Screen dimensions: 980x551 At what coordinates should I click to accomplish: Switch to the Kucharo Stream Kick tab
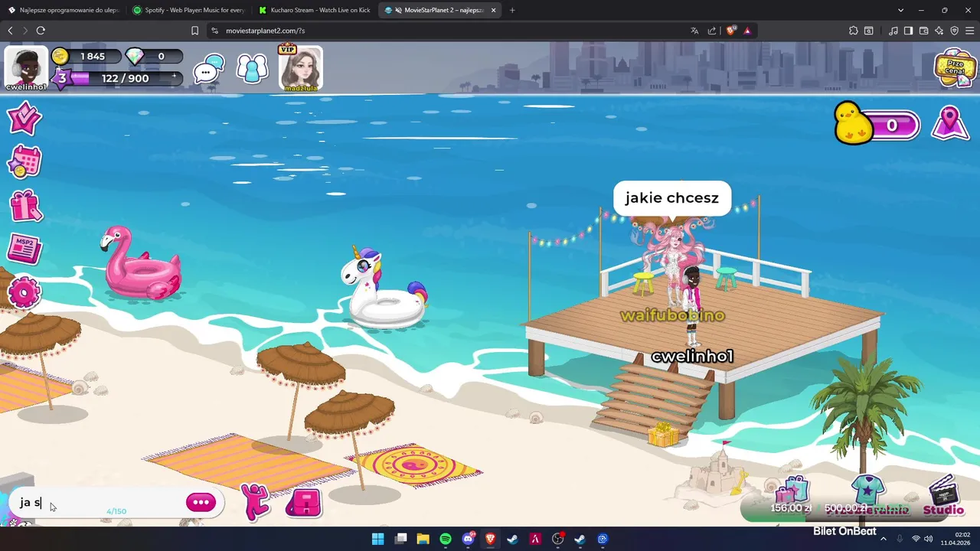(x=314, y=10)
